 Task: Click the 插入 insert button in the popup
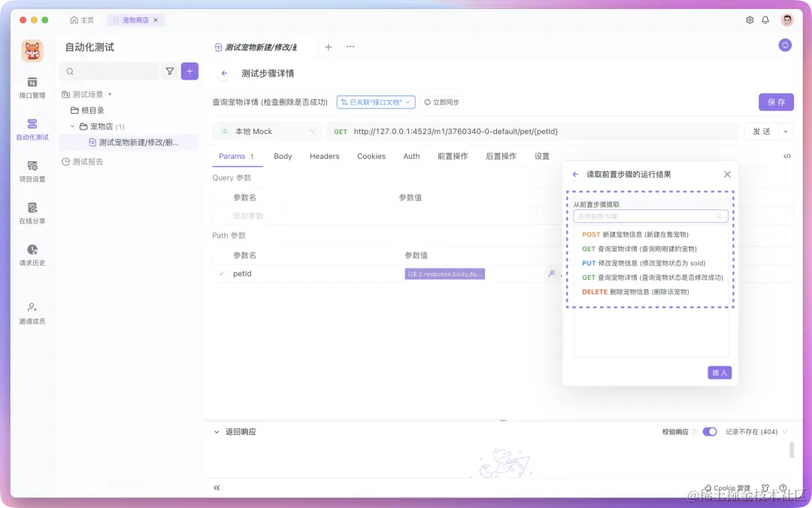(719, 373)
